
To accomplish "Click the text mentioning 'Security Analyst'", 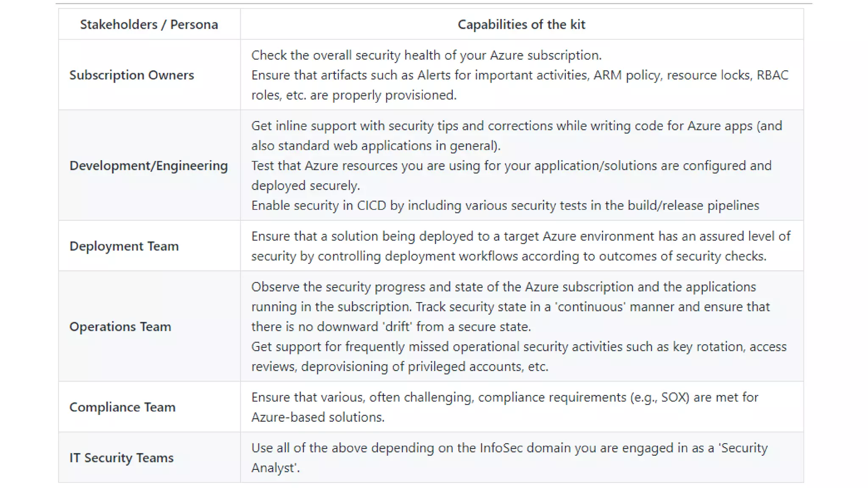I will tap(509, 448).
